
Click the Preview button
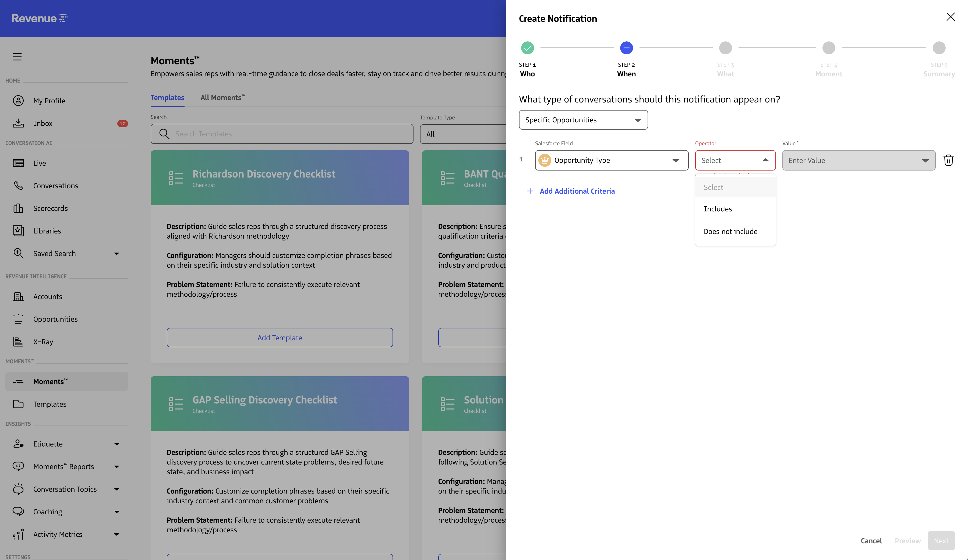(907, 541)
